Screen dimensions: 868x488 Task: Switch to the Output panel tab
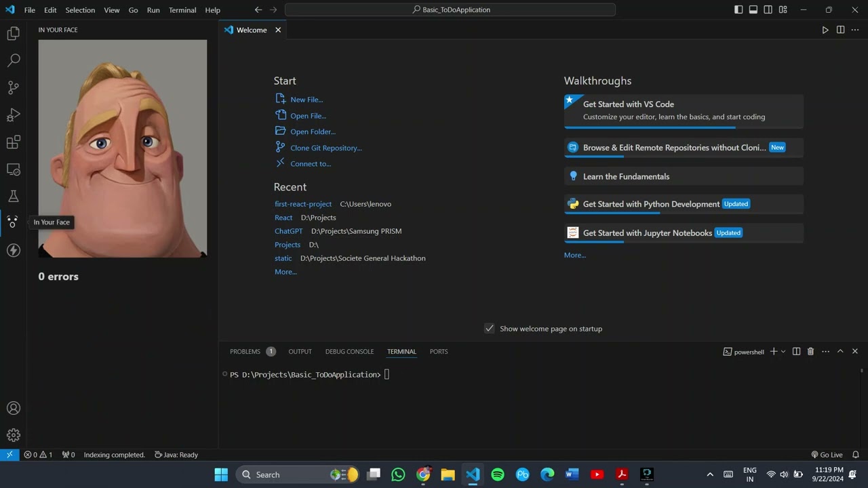[x=300, y=352]
